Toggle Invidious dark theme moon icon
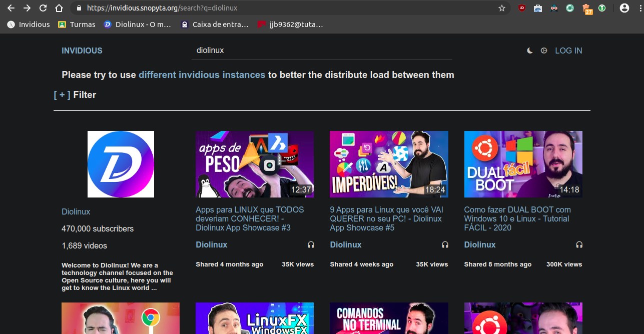 coord(530,50)
